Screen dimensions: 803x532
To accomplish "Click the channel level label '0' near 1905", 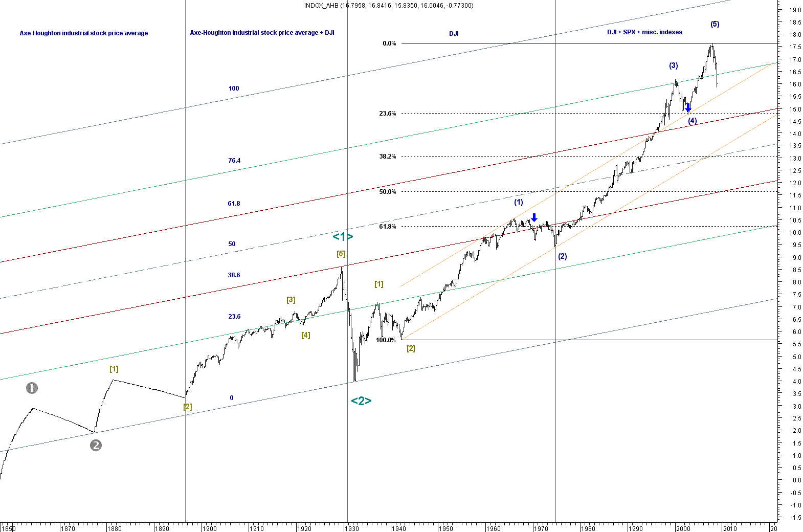I will coord(232,398).
